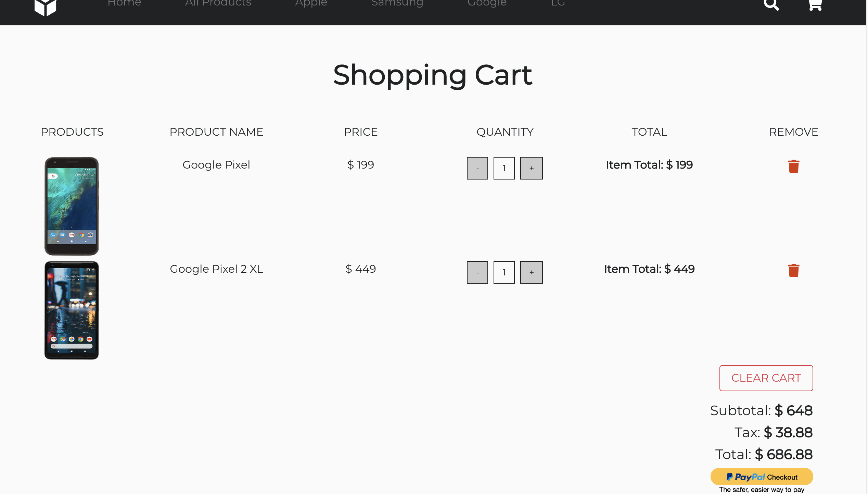This screenshot has width=868, height=494.
Task: Open the shopping cart icon
Action: coord(815,5)
